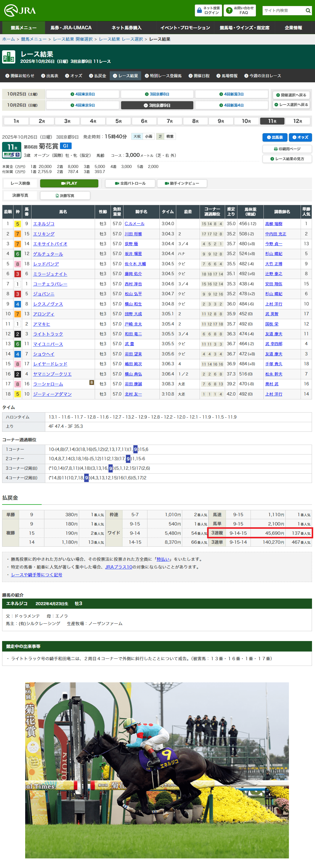Switch to the 10R race tab

click(246, 121)
